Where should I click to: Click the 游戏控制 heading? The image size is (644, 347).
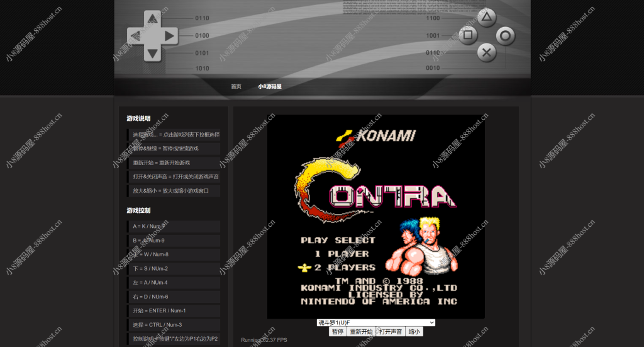138,210
